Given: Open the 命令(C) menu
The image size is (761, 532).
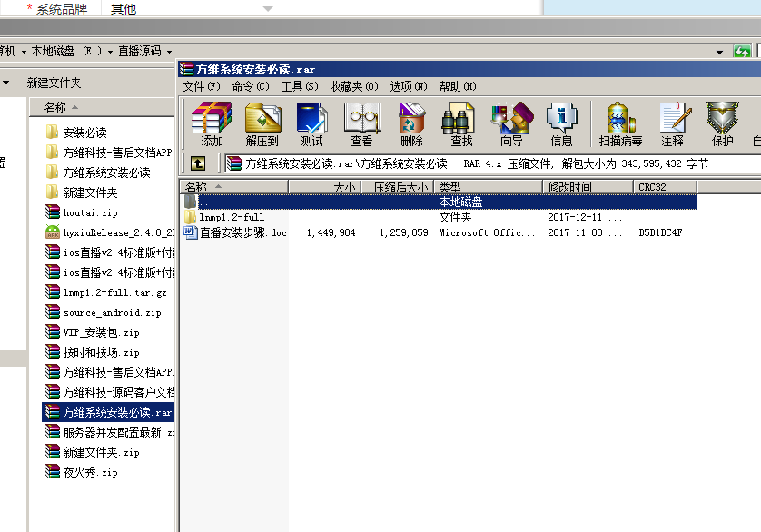Looking at the screenshot, I should click(x=251, y=86).
